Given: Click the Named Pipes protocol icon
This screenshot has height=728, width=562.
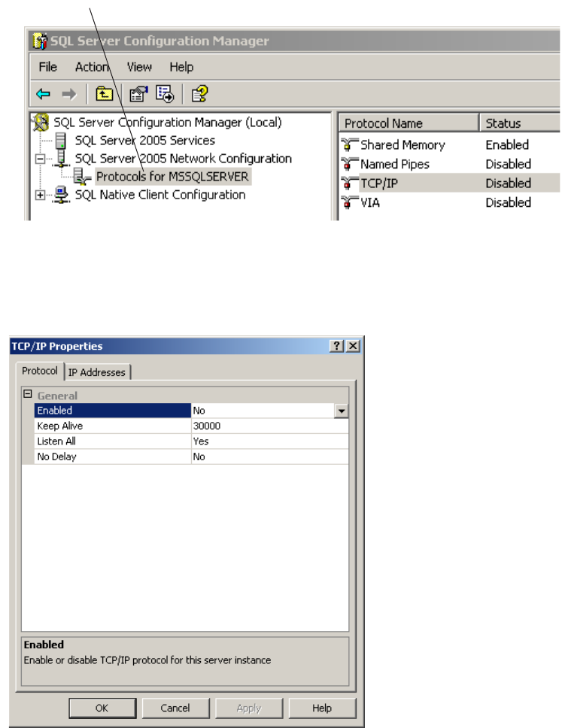Looking at the screenshot, I should [349, 164].
